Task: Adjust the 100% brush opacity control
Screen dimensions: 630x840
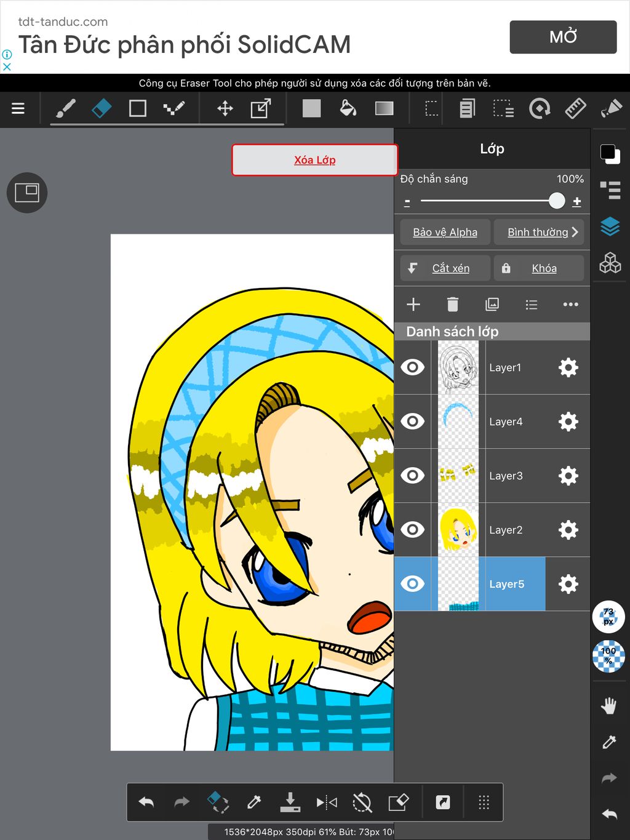Action: (608, 655)
